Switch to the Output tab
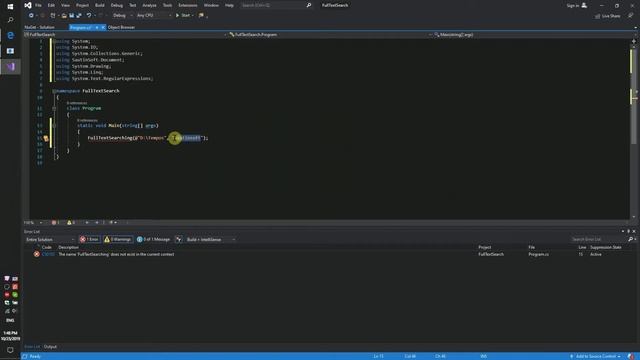 click(x=50, y=347)
